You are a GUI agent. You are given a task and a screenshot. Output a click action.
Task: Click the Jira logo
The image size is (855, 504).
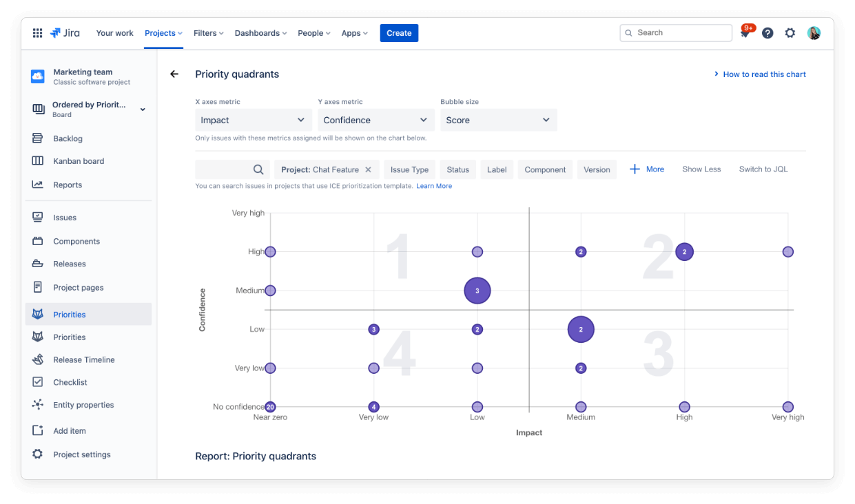coord(65,33)
